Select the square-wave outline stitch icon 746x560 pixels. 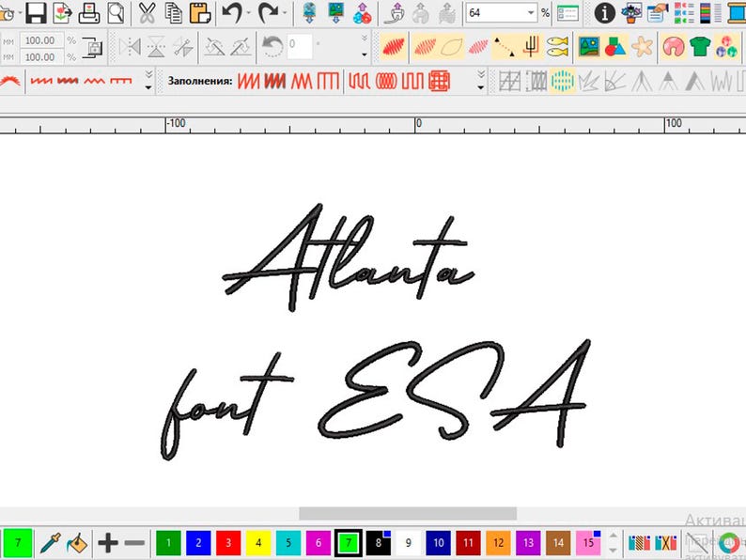tap(121, 81)
